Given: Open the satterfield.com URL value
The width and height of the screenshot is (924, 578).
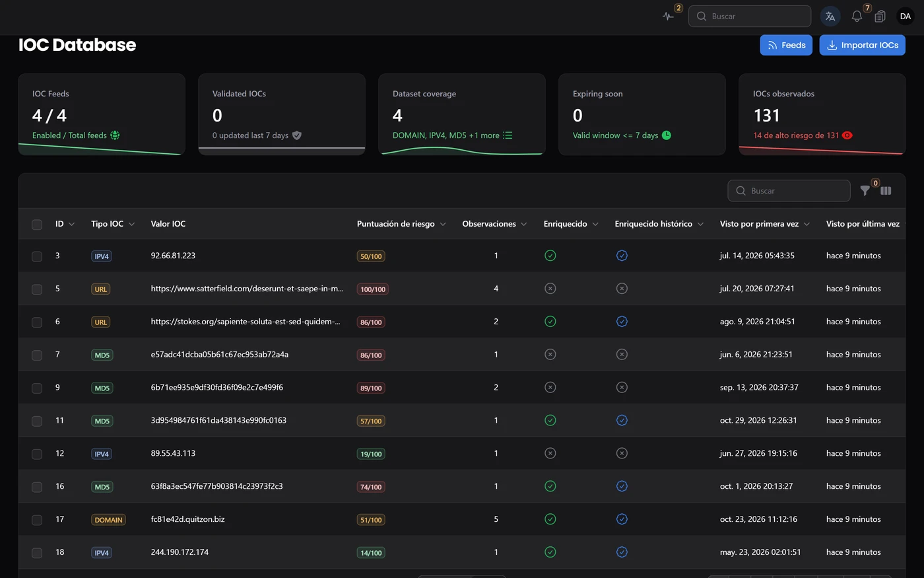Looking at the screenshot, I should coord(247,289).
